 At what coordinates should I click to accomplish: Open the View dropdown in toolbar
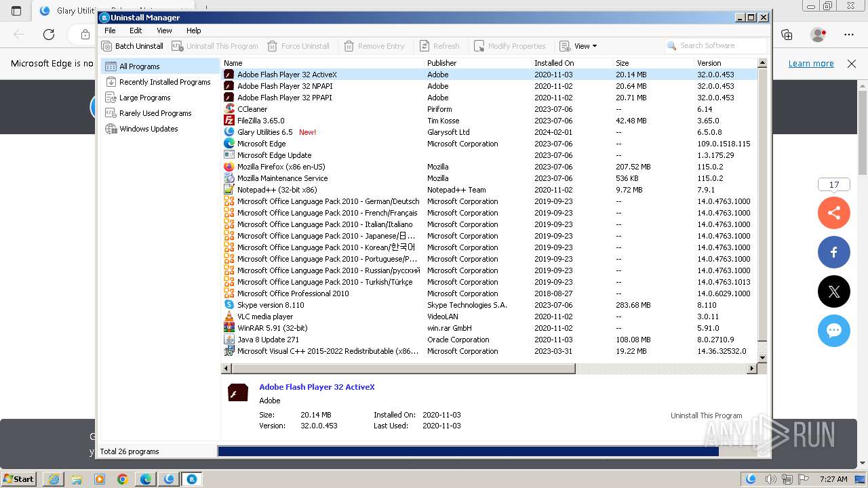pos(578,46)
